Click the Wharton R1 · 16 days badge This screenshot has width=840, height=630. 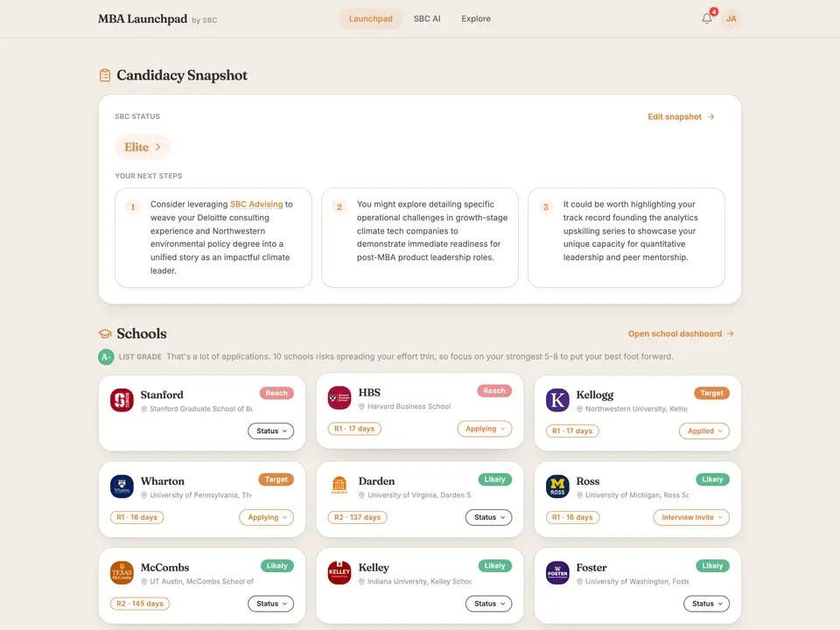tap(136, 517)
